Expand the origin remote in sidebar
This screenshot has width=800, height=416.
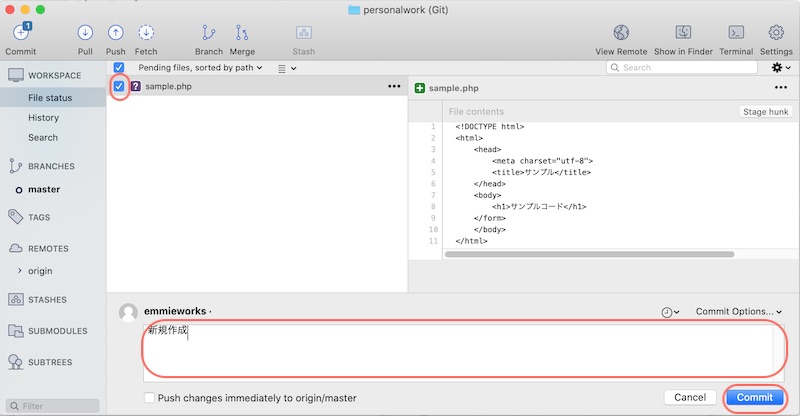pyautogui.click(x=19, y=271)
